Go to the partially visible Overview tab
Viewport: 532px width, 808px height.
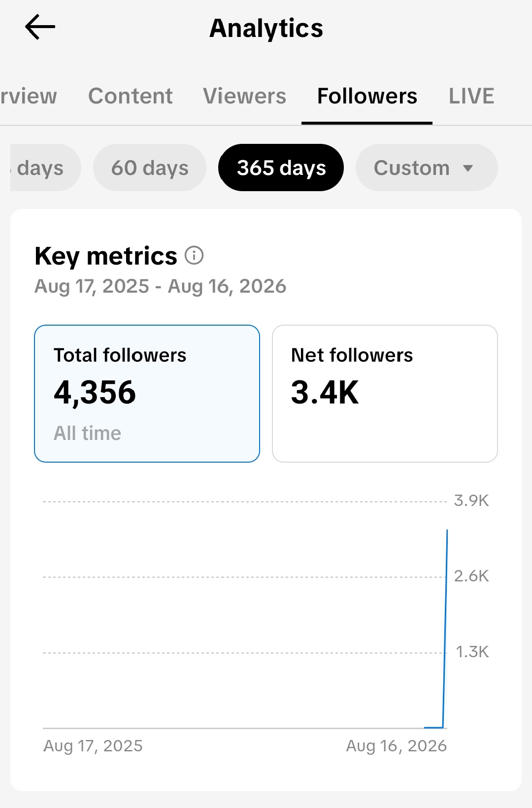(x=29, y=96)
